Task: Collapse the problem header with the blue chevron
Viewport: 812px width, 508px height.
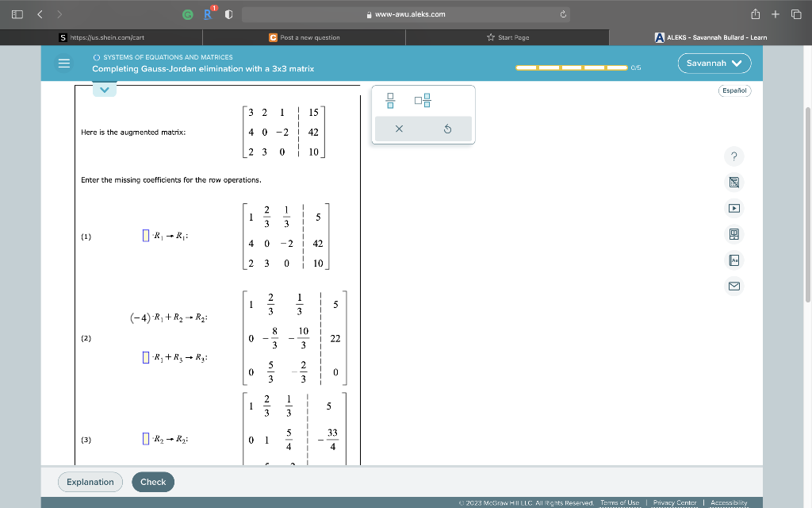Action: (x=104, y=90)
